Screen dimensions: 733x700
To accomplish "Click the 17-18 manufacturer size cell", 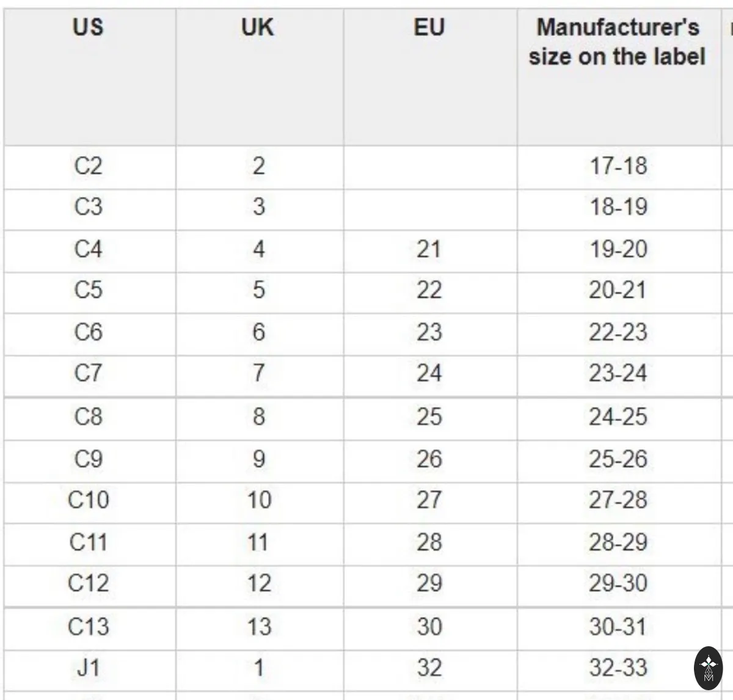I will click(619, 167).
